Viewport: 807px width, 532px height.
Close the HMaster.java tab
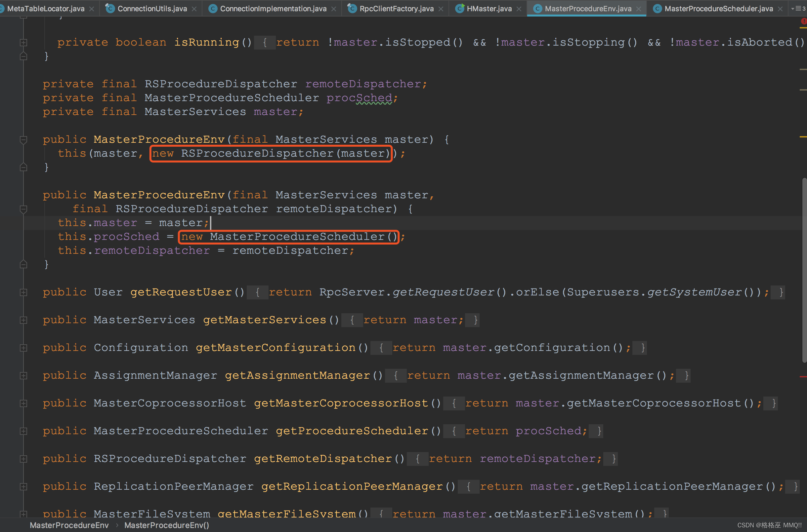coord(519,9)
